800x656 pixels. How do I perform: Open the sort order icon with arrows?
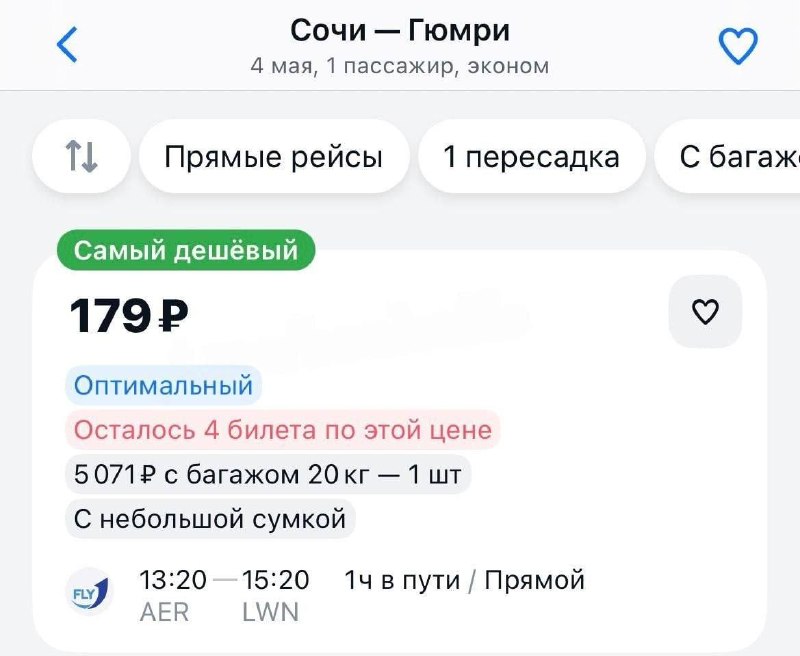pyautogui.click(x=80, y=156)
